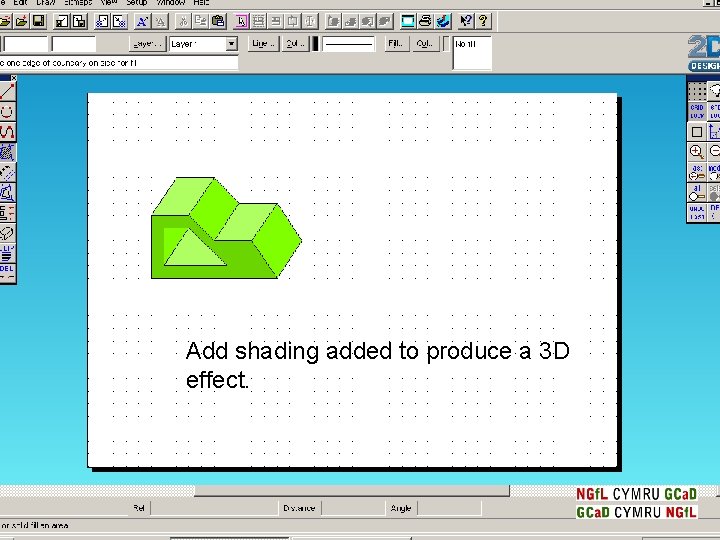
Task: Select the DEL delete tool
Action: point(7,272)
